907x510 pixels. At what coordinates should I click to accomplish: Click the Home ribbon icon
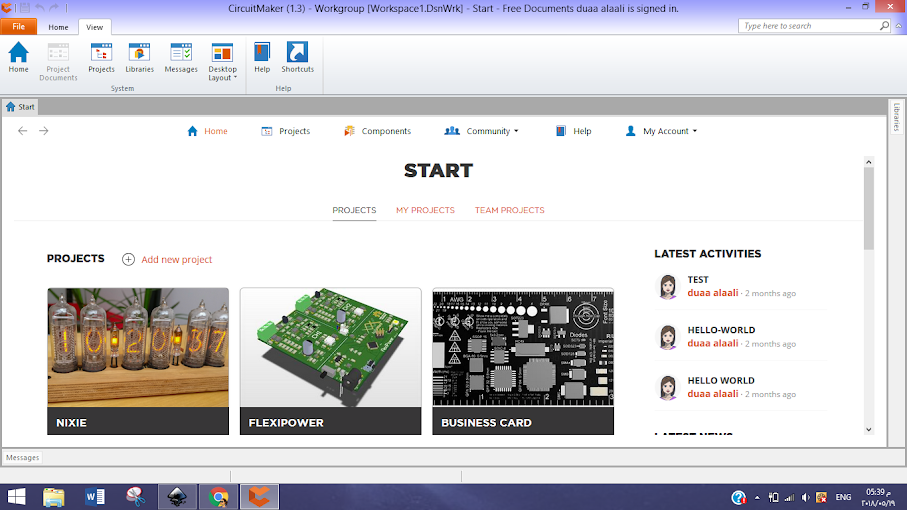pos(18,57)
